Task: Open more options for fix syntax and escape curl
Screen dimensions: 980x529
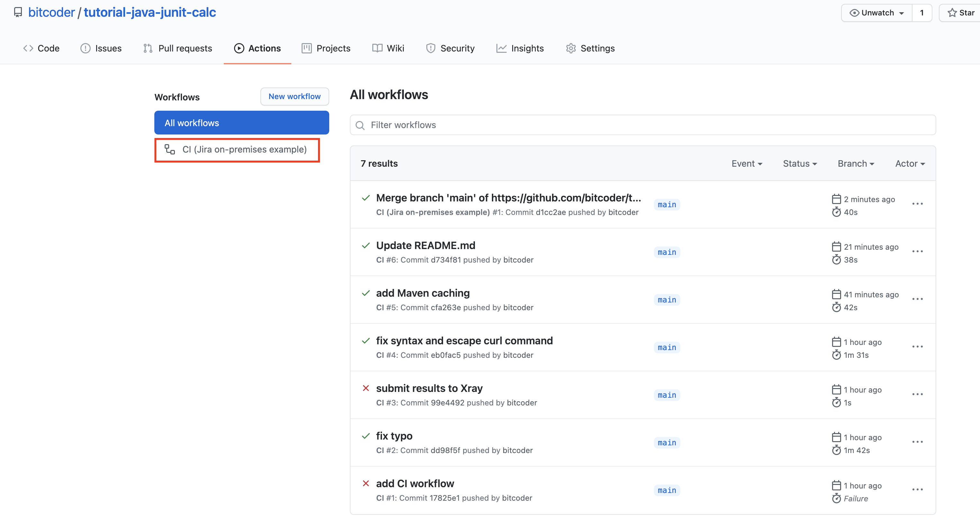Action: click(917, 347)
